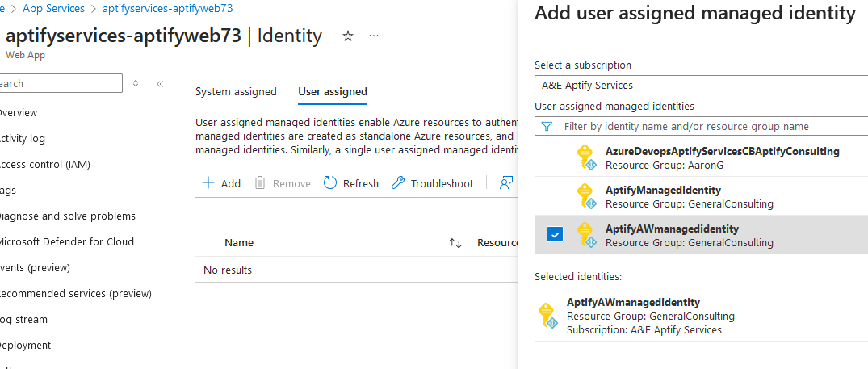Click the Troubleshoot button label

point(442,183)
